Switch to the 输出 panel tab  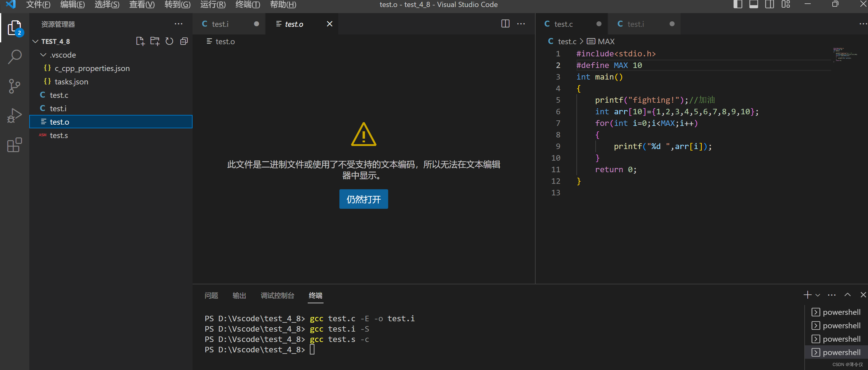(239, 296)
